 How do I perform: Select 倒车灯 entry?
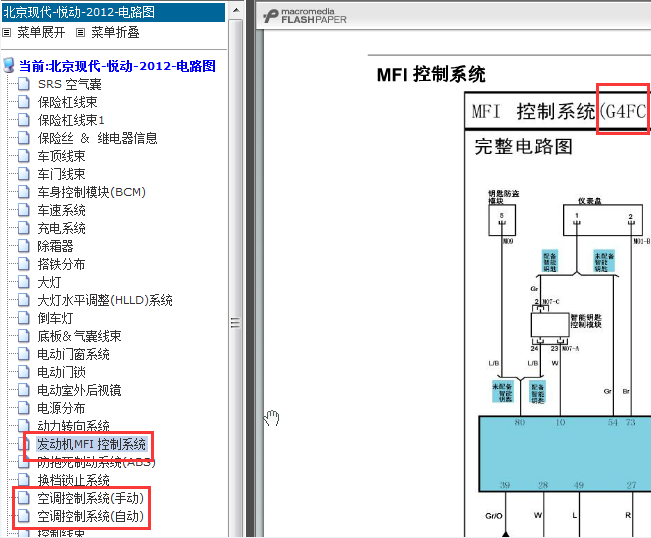(x=56, y=318)
